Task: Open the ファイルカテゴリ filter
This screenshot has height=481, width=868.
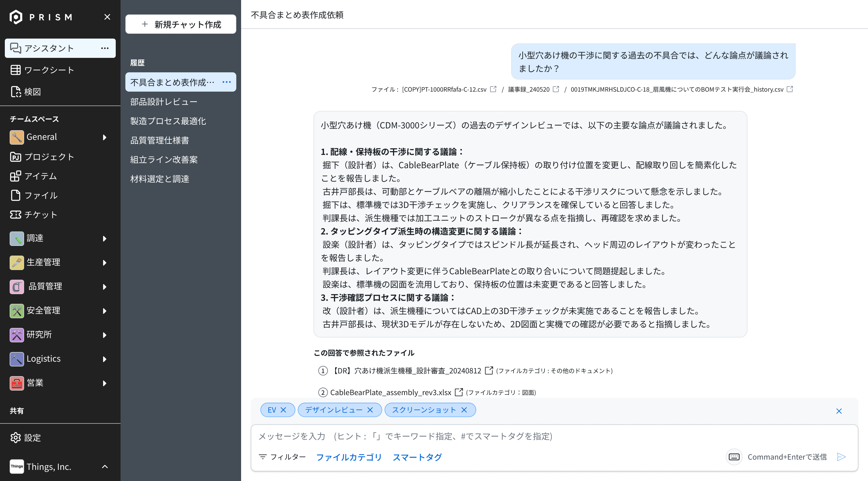Action: [349, 457]
